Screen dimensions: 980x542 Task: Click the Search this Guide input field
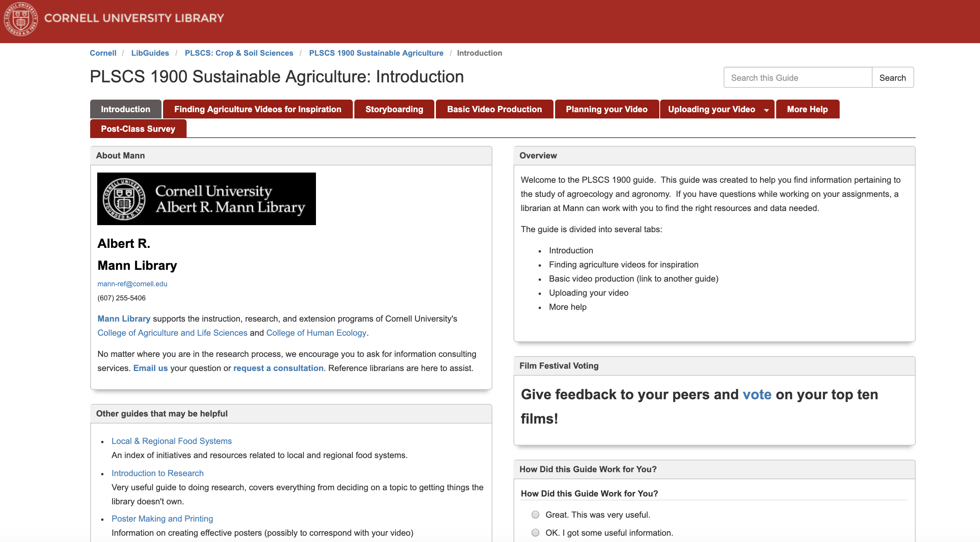point(798,78)
